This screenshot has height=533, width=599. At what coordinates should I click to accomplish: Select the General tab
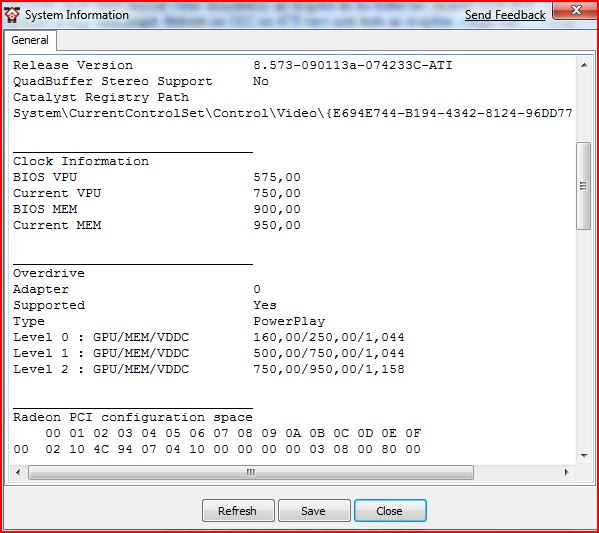30,40
